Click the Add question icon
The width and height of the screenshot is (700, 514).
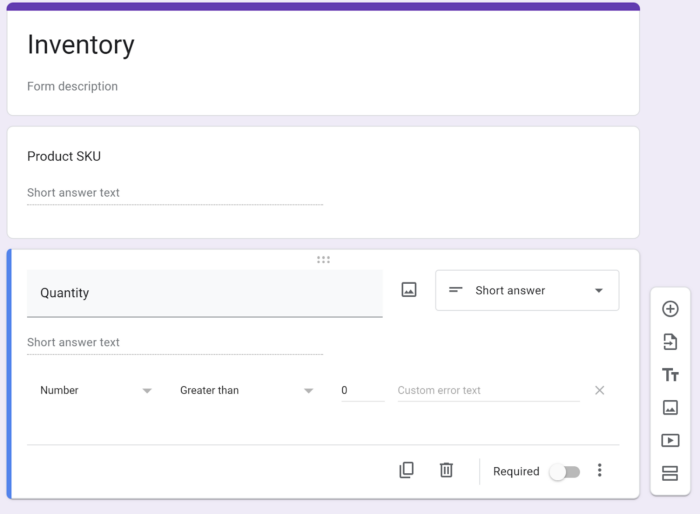coord(670,309)
